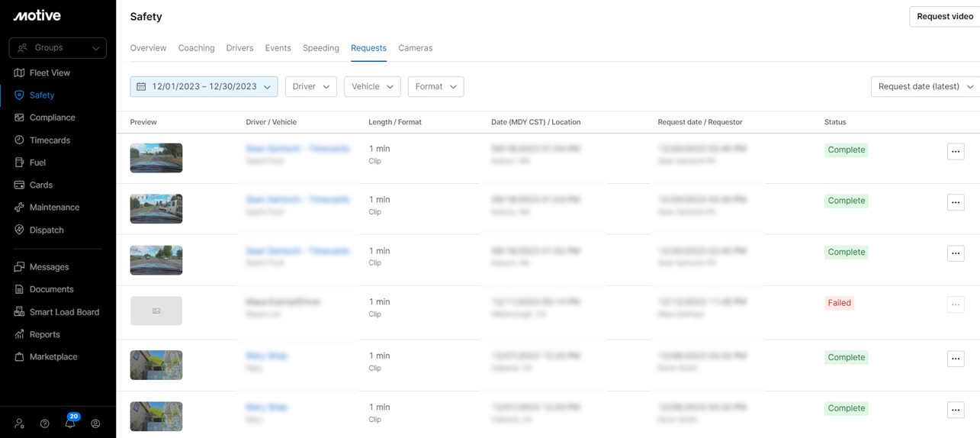The height and width of the screenshot is (438, 980).
Task: Switch to the Coaching tab
Action: (x=196, y=48)
